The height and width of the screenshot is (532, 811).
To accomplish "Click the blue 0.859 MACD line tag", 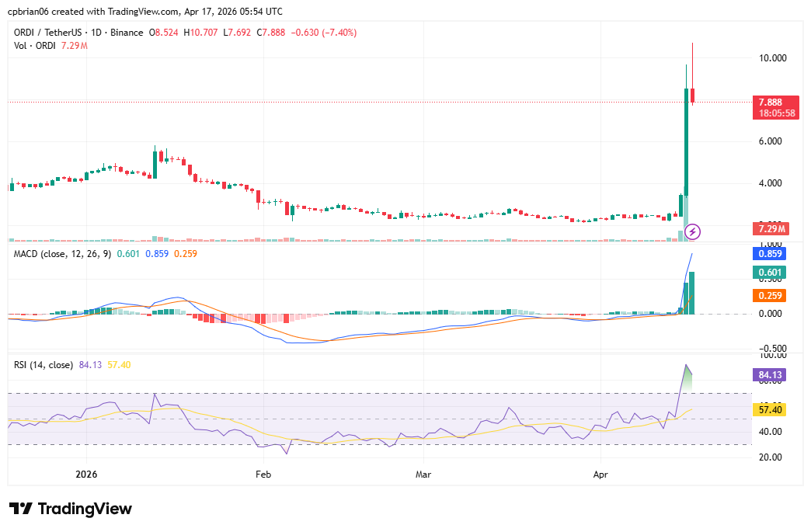I will 769,253.
